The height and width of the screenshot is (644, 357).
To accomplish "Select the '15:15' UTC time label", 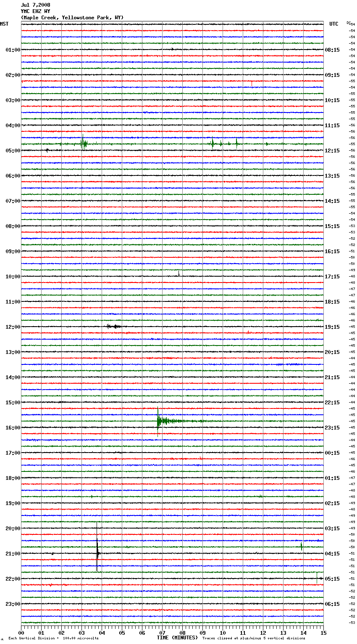I will tap(332, 226).
